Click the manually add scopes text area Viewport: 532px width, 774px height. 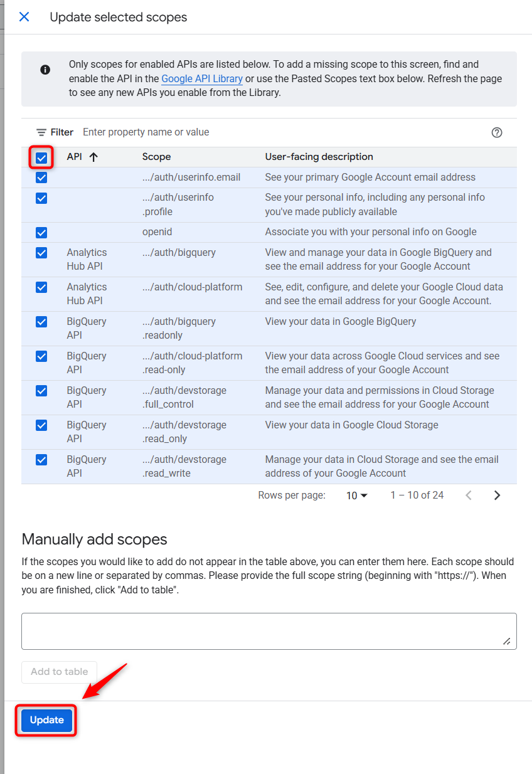click(269, 630)
